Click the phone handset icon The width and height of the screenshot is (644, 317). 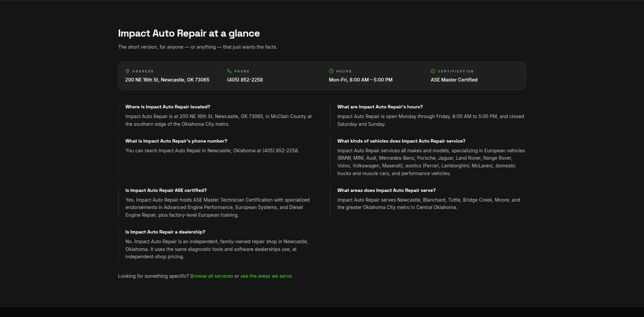pos(229,71)
